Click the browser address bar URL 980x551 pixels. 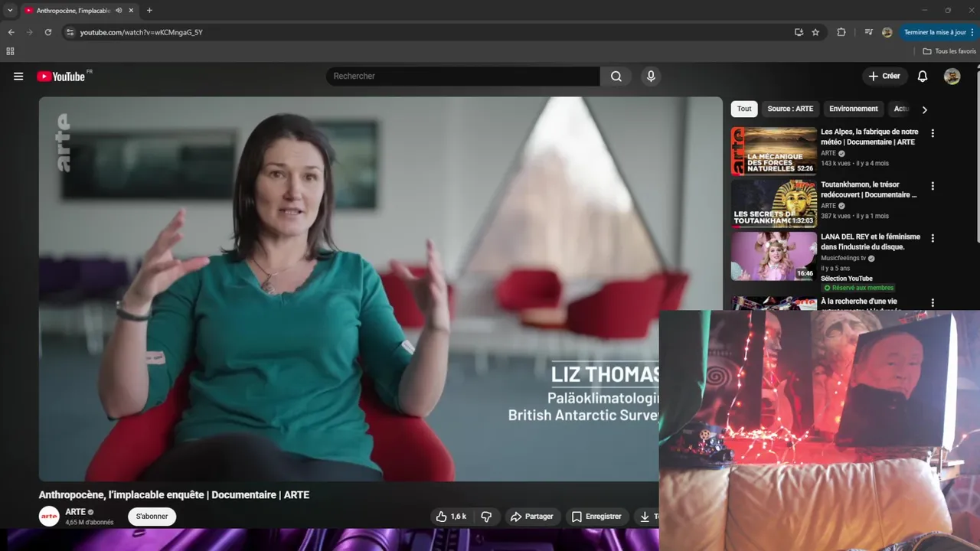141,32
